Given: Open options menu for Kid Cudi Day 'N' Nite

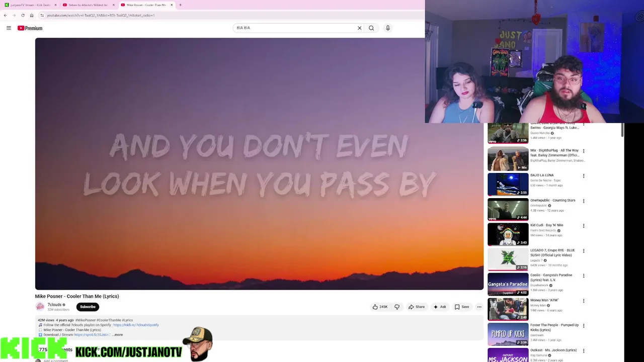Looking at the screenshot, I should [584, 226].
